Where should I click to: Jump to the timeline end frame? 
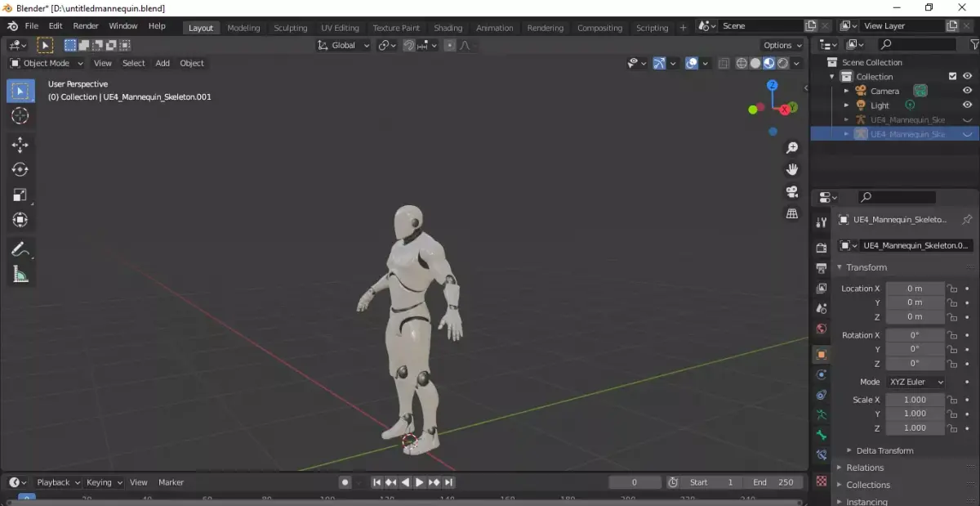tap(449, 482)
